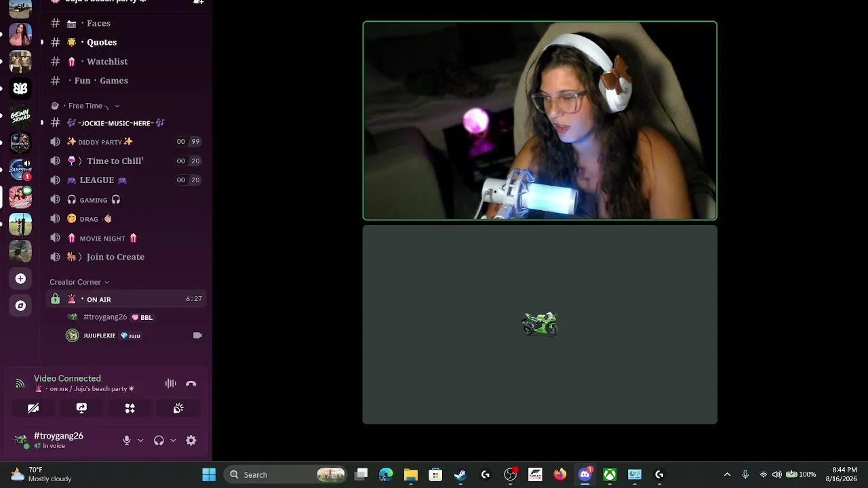Open User Settings gear

[x=191, y=441]
